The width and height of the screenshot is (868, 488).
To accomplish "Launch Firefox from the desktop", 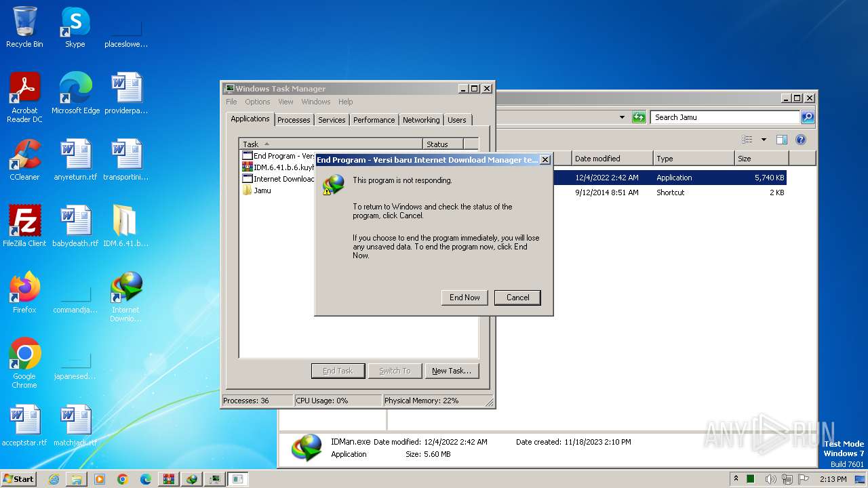I will [24, 293].
